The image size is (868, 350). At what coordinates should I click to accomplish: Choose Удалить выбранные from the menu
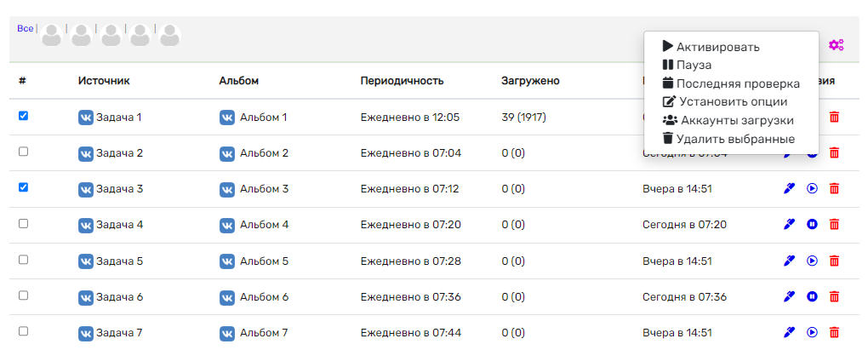point(729,139)
